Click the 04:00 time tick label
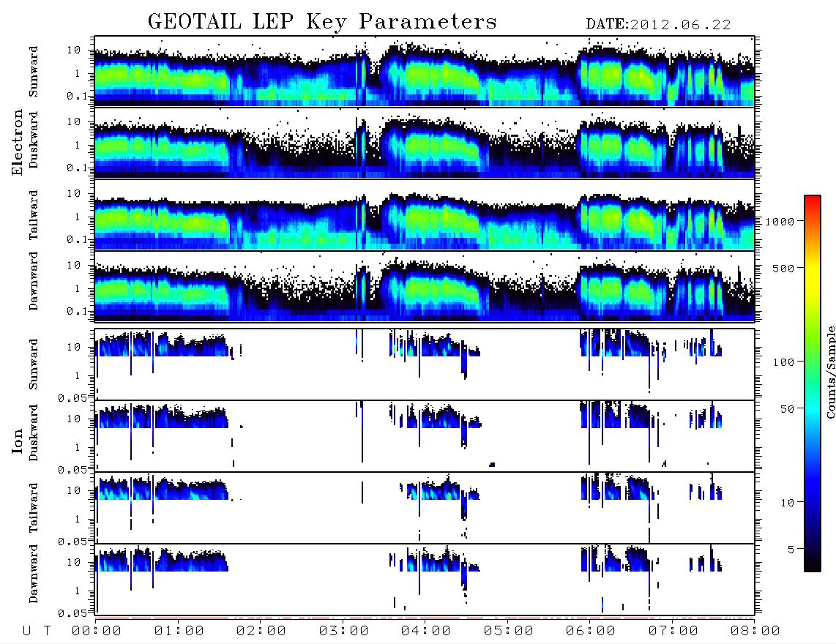 point(426,632)
